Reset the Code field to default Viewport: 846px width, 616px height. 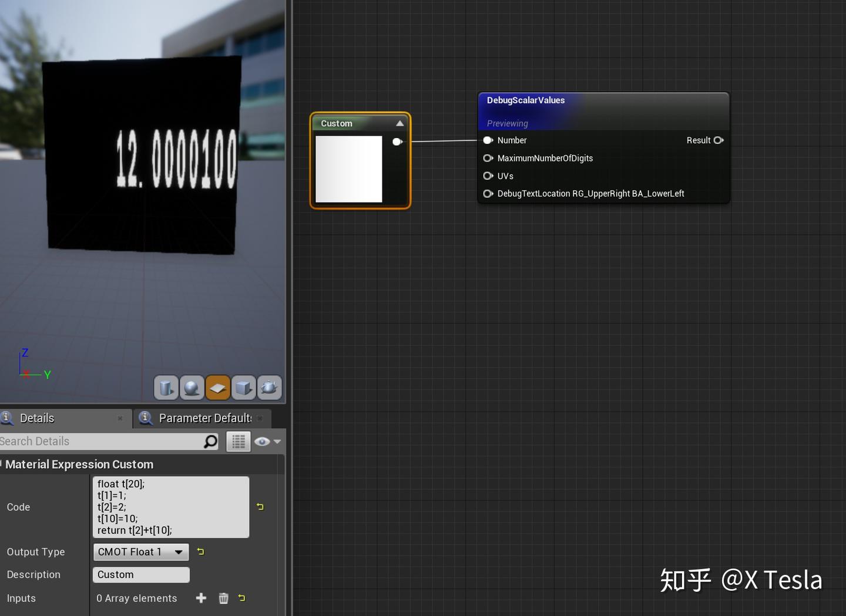pyautogui.click(x=260, y=507)
